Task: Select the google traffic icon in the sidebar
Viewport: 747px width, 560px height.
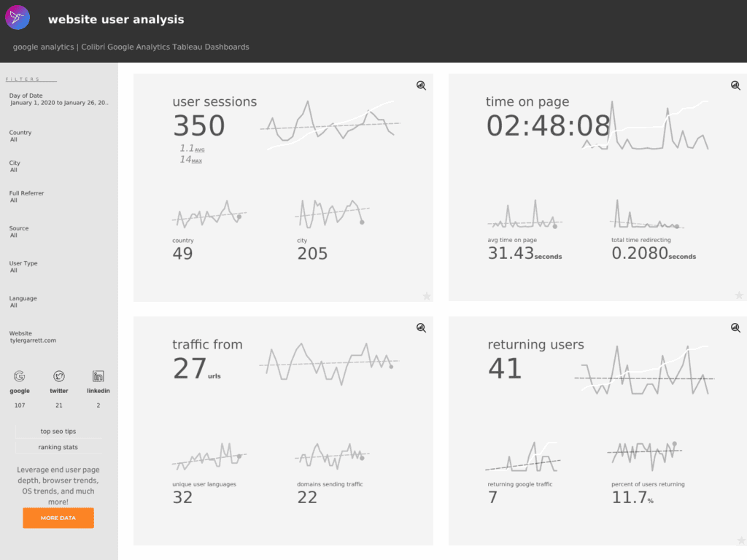Action: (19, 377)
